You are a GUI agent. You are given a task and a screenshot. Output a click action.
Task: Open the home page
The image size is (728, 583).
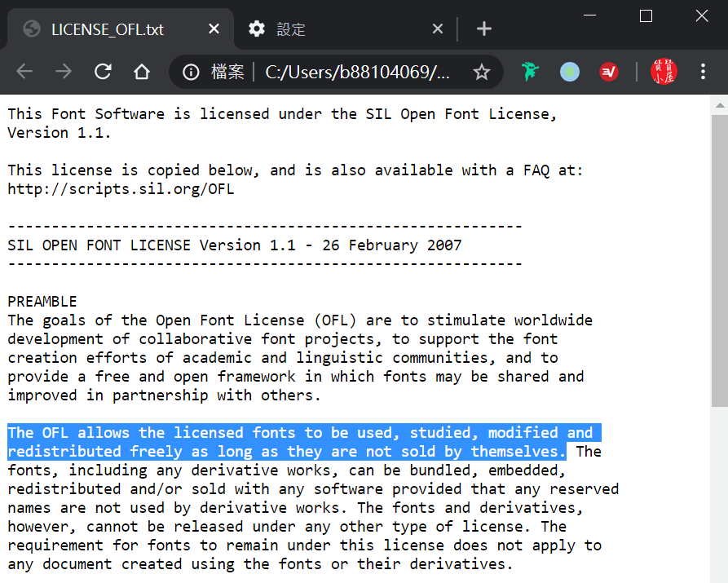coord(142,72)
